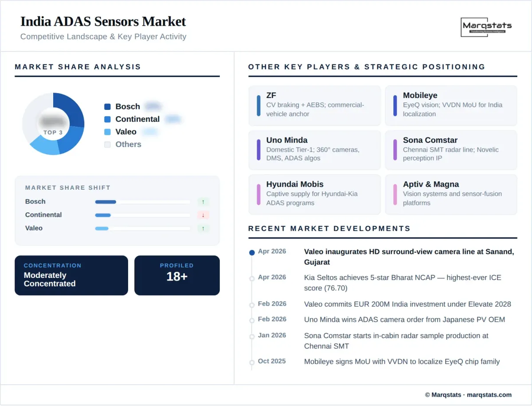Click the Valeo market share bar
The image size is (532, 406).
point(143,228)
